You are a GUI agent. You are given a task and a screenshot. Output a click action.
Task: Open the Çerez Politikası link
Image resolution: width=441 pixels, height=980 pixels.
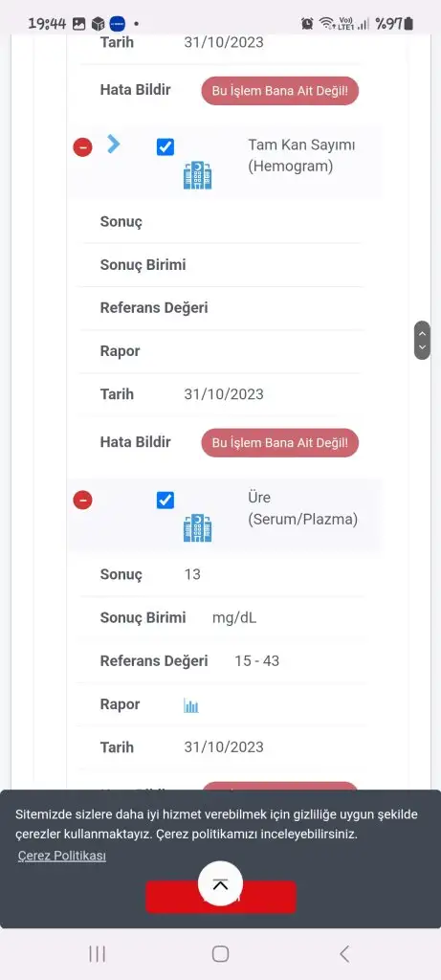[x=62, y=856]
